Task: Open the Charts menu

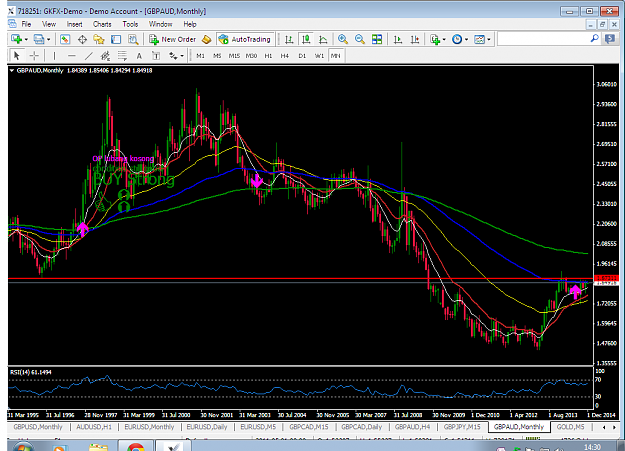Action: click(102, 24)
